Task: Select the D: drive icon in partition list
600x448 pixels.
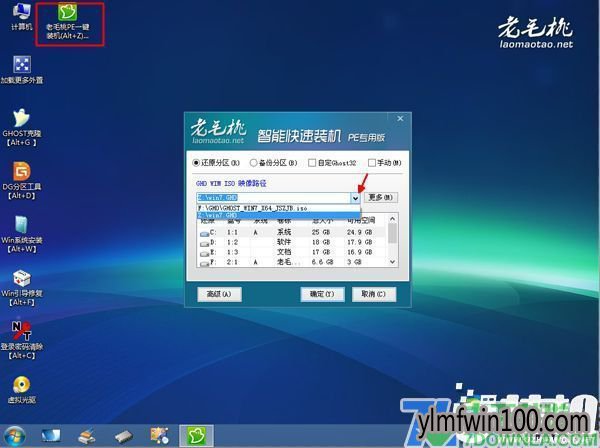Action: [204, 243]
